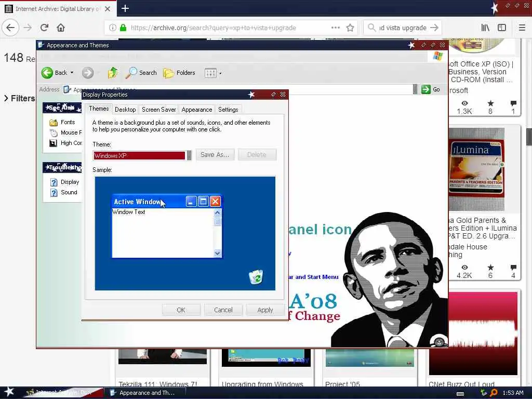
Task: Submit search with arrow button
Action: (x=434, y=28)
